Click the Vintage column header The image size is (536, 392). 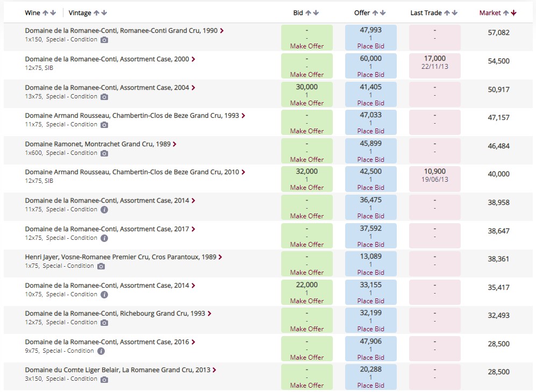80,13
